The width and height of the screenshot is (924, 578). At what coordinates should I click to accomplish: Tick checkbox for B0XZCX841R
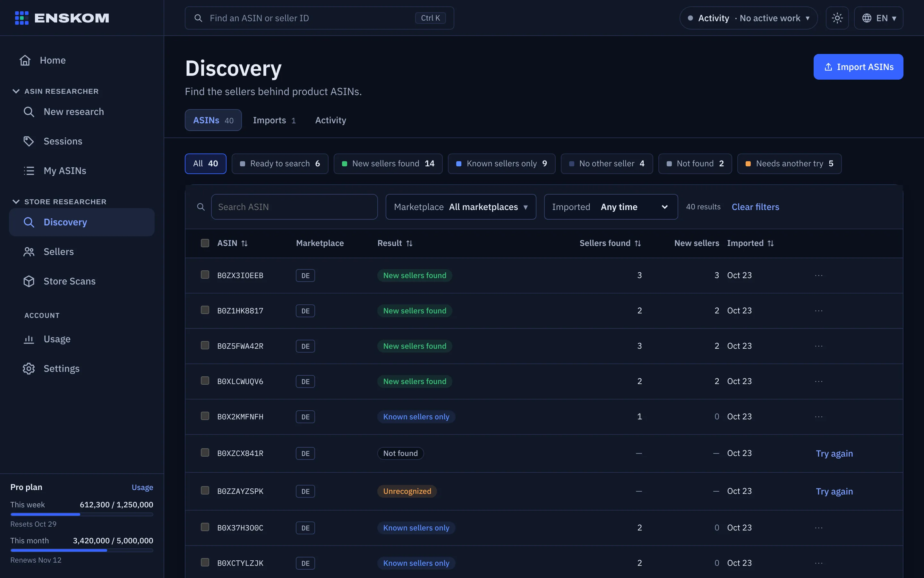[x=205, y=453]
